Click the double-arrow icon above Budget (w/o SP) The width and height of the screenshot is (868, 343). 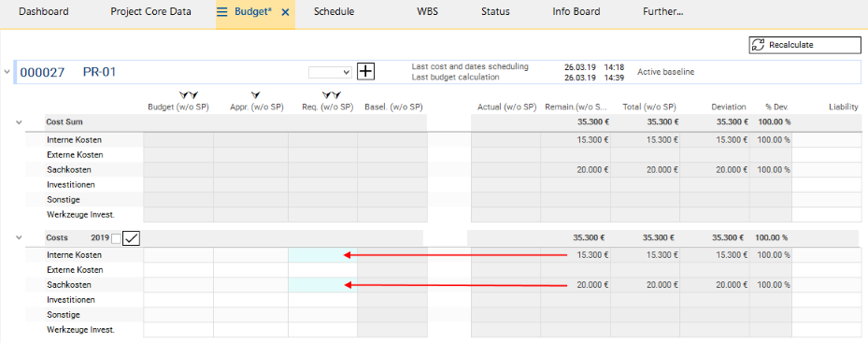click(189, 96)
